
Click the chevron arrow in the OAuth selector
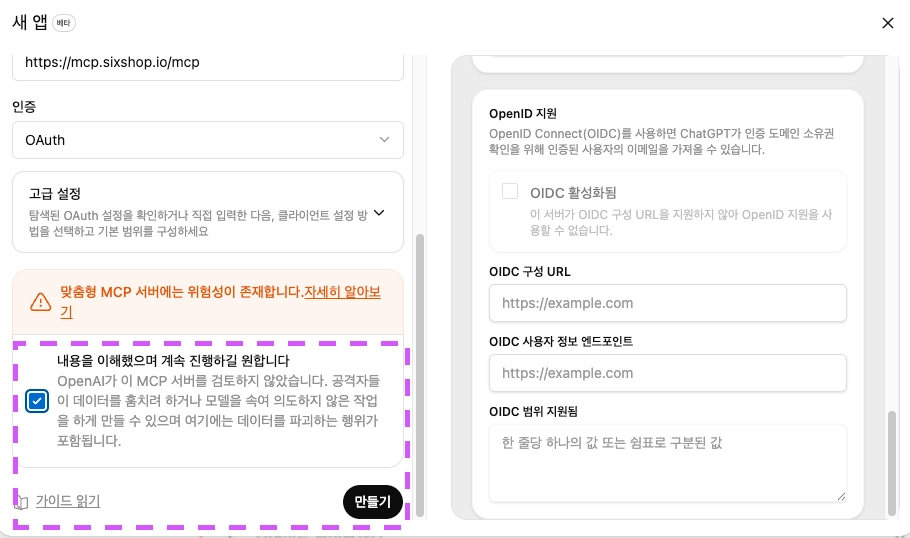point(384,140)
